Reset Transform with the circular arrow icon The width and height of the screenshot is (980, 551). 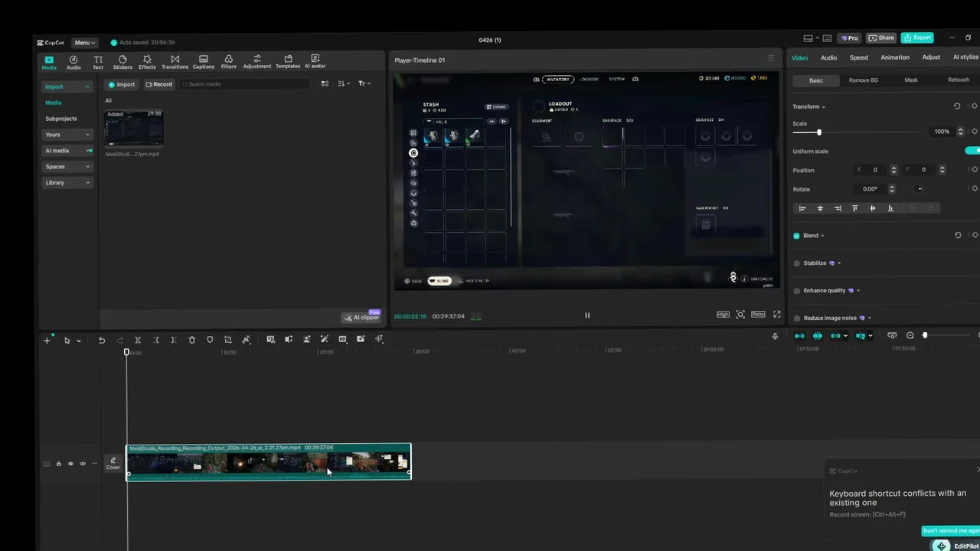(x=957, y=106)
